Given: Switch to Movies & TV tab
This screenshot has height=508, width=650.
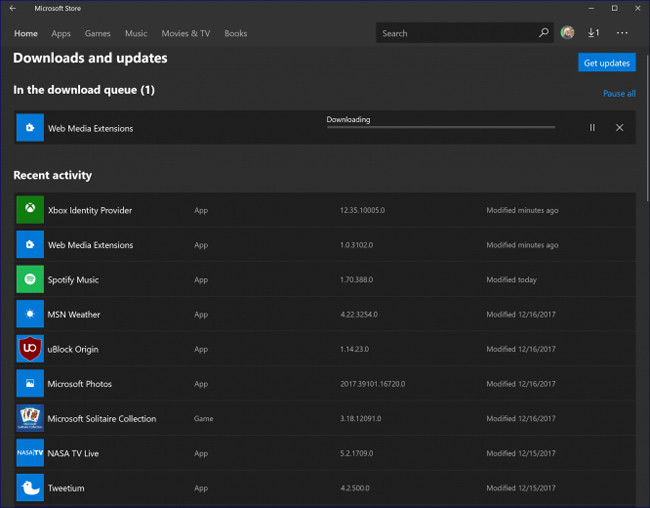Looking at the screenshot, I should click(x=186, y=33).
